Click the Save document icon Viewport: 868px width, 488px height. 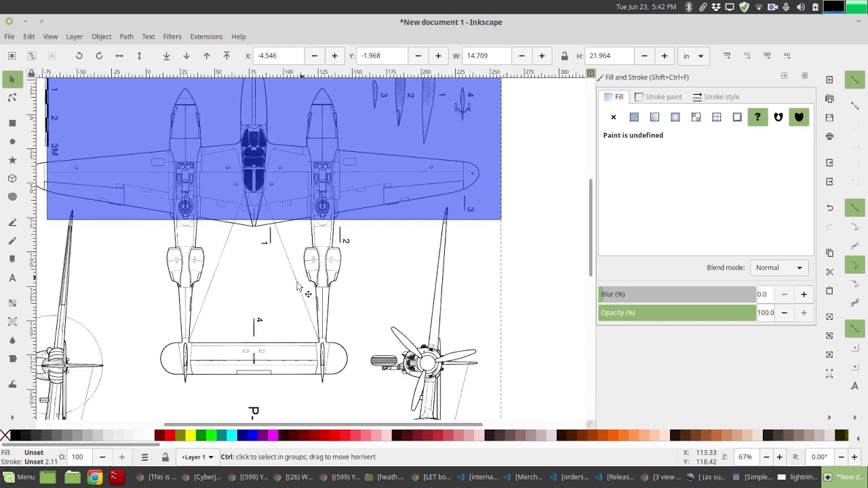coord(829,117)
